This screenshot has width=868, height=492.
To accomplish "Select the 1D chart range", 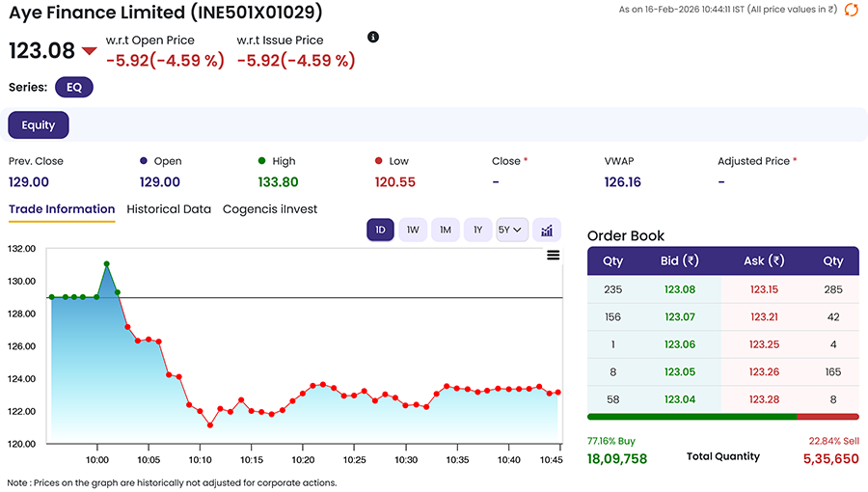I will click(380, 231).
